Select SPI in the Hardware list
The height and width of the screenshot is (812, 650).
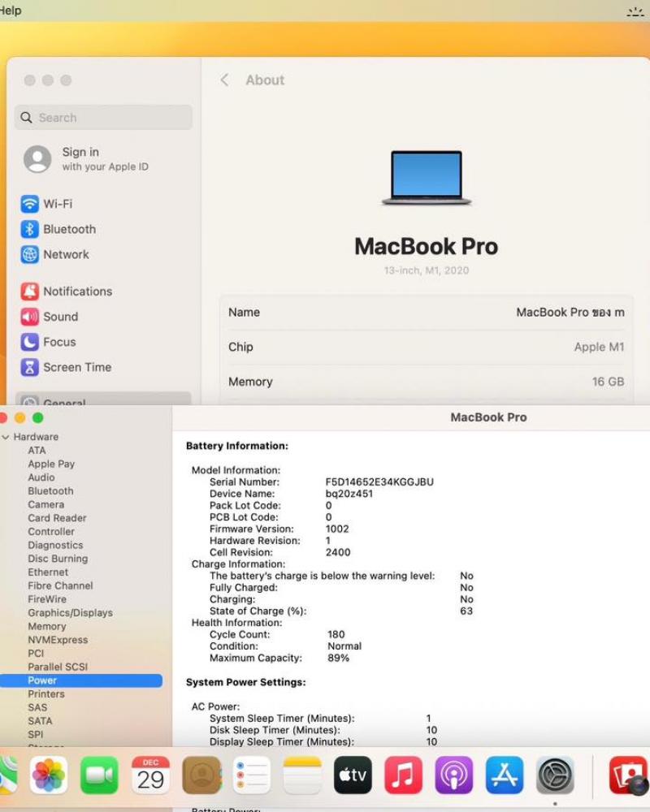coord(36,734)
